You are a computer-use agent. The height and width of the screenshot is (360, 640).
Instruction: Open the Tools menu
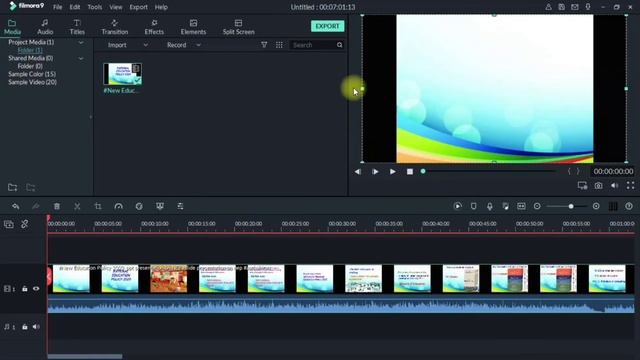click(95, 7)
